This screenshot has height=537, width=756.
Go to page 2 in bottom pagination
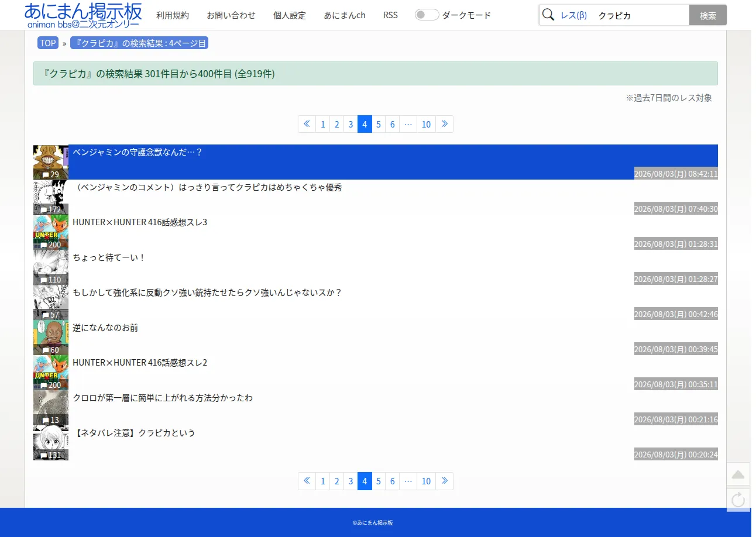tap(337, 481)
